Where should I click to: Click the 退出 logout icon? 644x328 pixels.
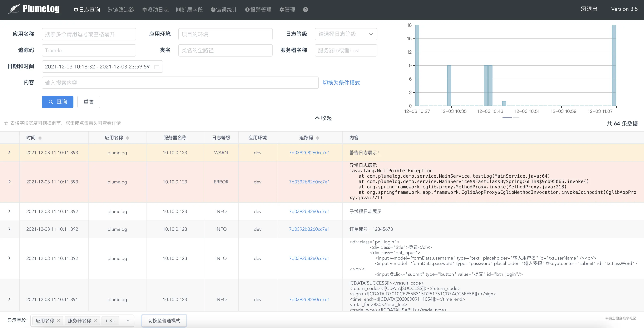(583, 9)
